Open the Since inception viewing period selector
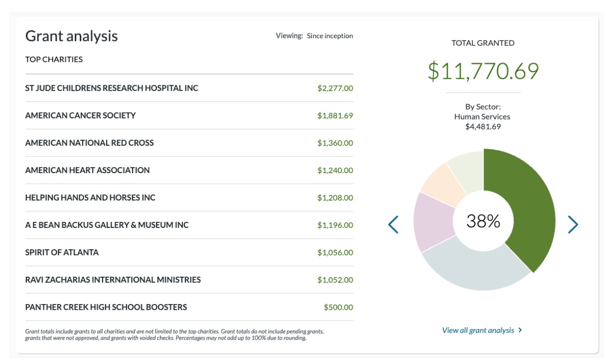 click(330, 36)
